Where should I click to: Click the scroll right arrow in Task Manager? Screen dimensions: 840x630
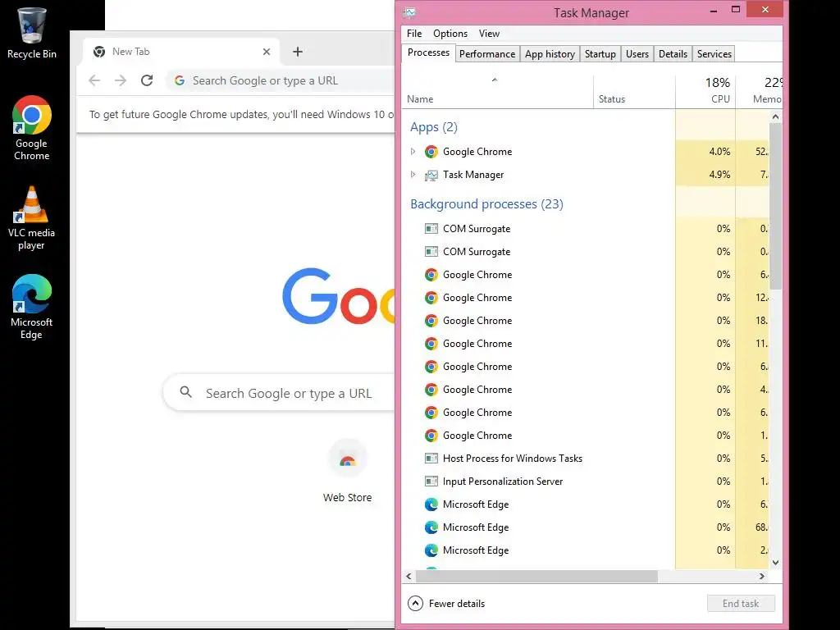coord(762,577)
